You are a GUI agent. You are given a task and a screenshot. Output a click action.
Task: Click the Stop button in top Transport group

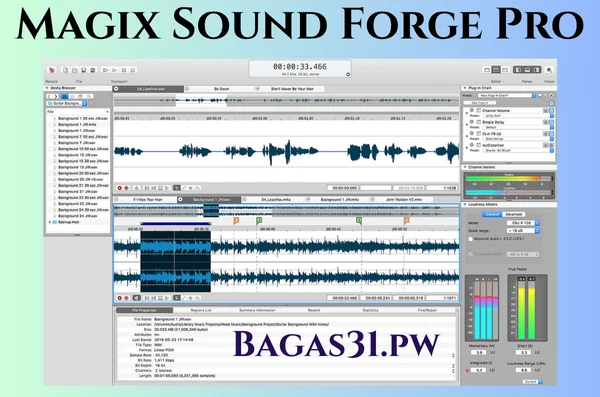[133, 70]
